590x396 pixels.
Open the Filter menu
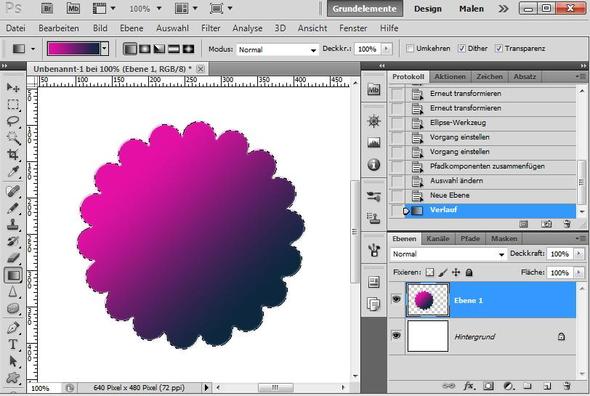(x=211, y=28)
